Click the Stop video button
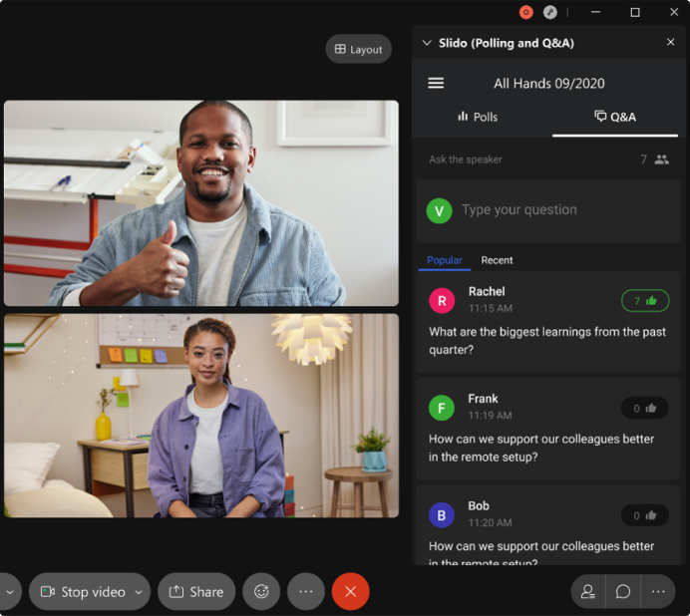Image resolution: width=690 pixels, height=616 pixels. [x=83, y=591]
